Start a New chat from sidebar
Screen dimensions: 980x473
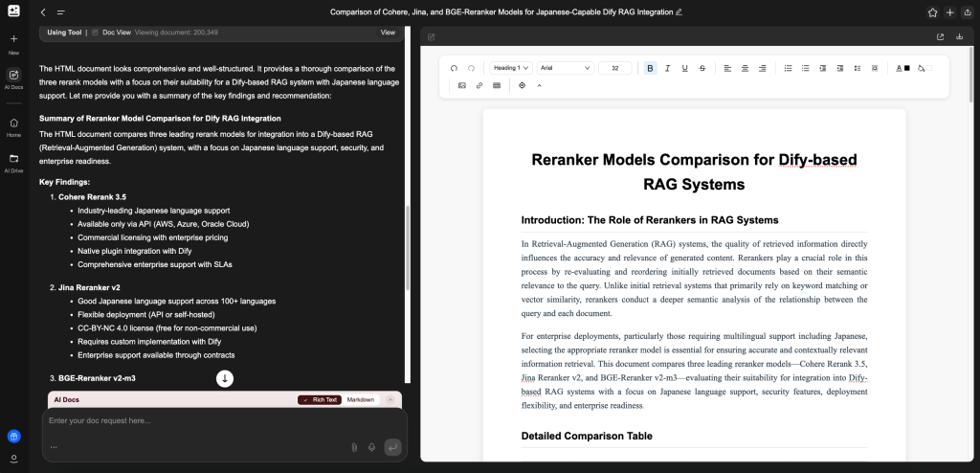click(13, 44)
